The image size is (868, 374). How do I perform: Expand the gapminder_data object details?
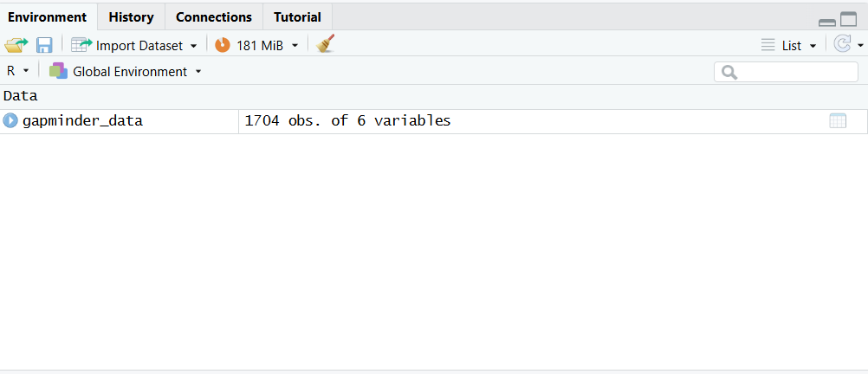10,121
